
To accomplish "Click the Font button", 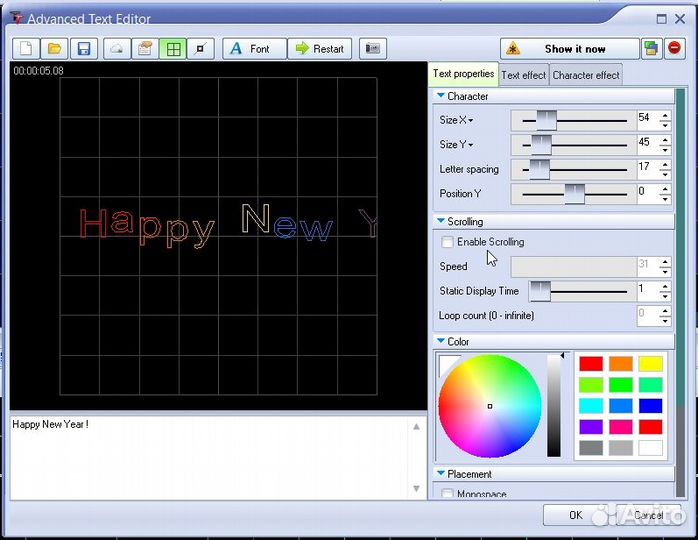I will coord(254,49).
